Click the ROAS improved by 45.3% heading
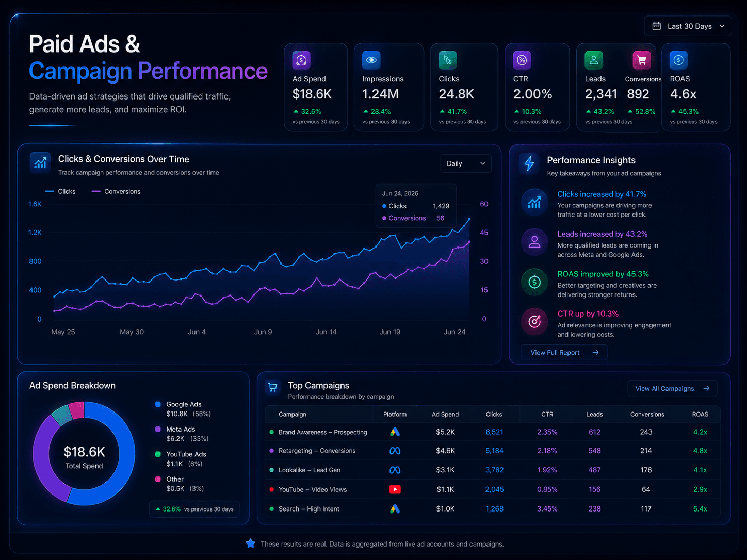This screenshot has width=747, height=560. tap(603, 274)
